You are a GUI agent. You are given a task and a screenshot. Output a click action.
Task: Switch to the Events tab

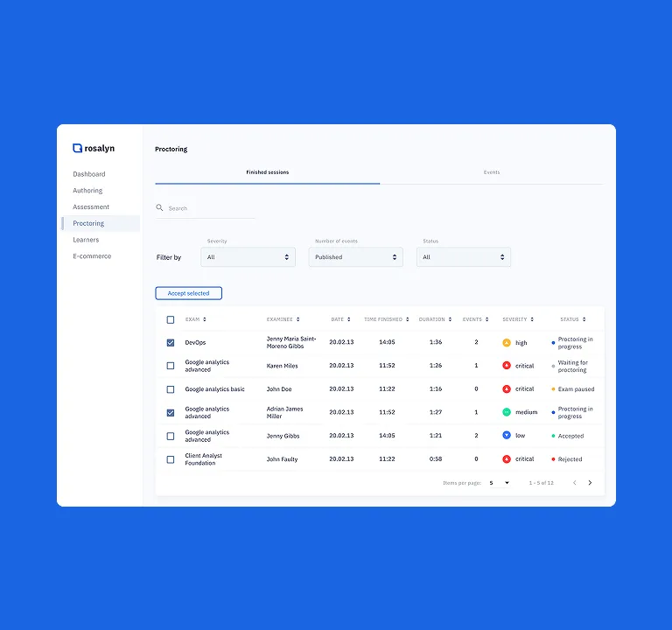tap(492, 172)
